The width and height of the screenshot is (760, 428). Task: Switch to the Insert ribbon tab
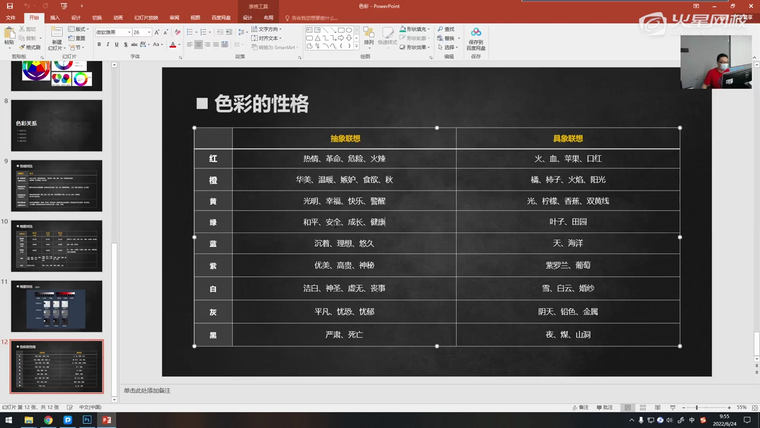click(54, 17)
